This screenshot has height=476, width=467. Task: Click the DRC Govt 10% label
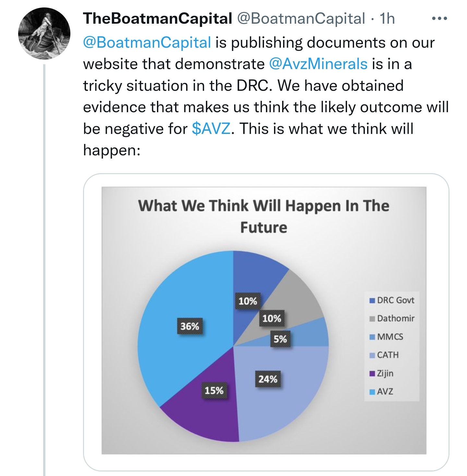(248, 301)
